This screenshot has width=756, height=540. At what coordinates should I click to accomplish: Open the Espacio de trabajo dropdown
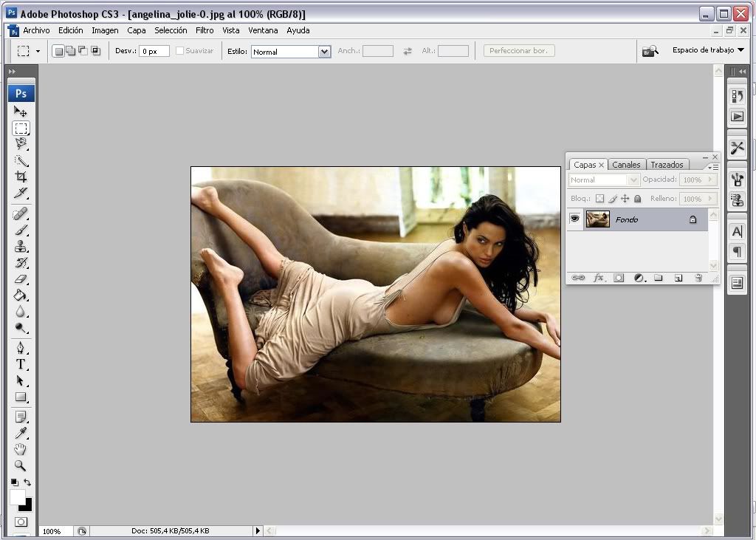click(x=708, y=49)
